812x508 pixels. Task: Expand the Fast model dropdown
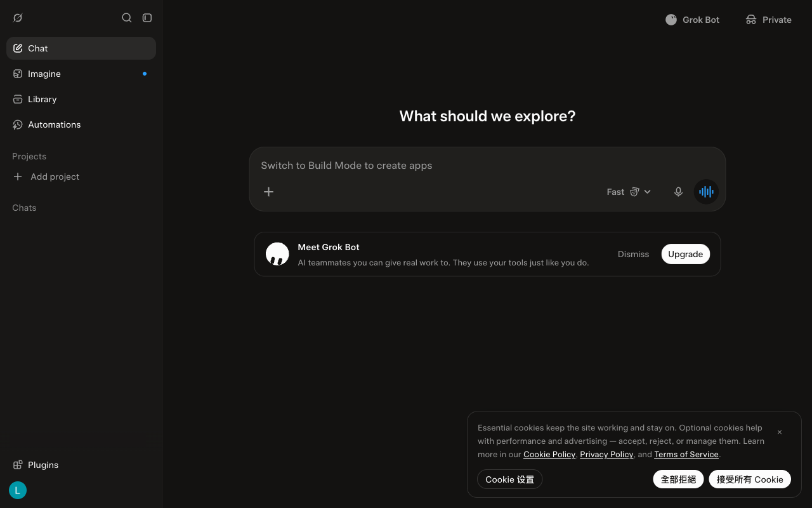tap(629, 192)
